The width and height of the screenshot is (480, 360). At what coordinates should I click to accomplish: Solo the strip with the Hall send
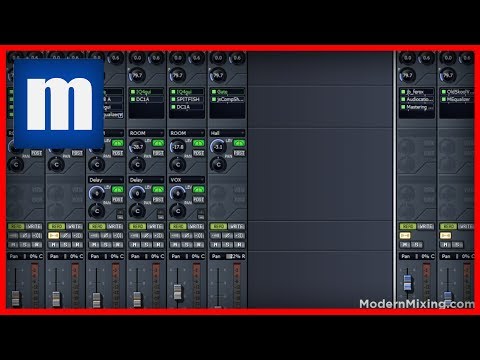(227, 245)
